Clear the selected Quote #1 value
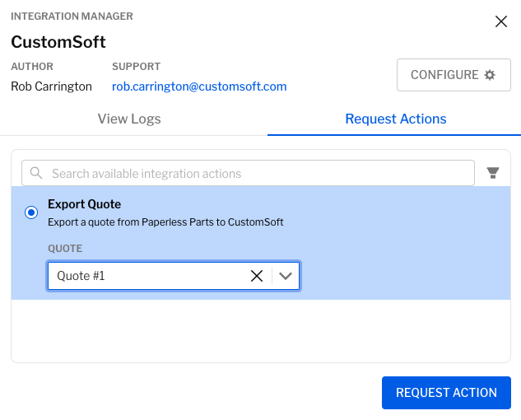 click(257, 277)
